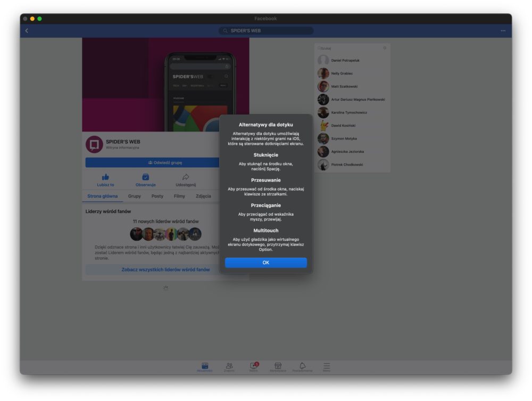Screen dimensions: 532x401
Task: Open the Watch icon with red badge
Action: 254,366
